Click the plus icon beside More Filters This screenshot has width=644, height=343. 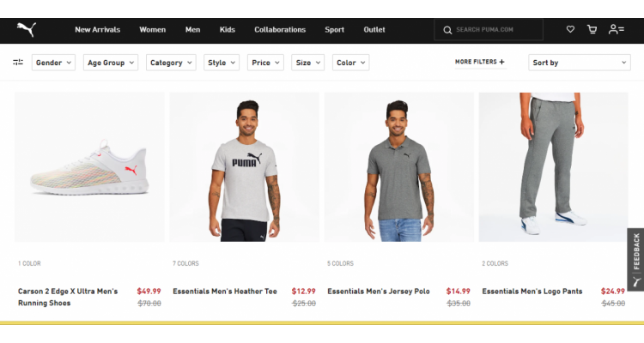tap(501, 62)
